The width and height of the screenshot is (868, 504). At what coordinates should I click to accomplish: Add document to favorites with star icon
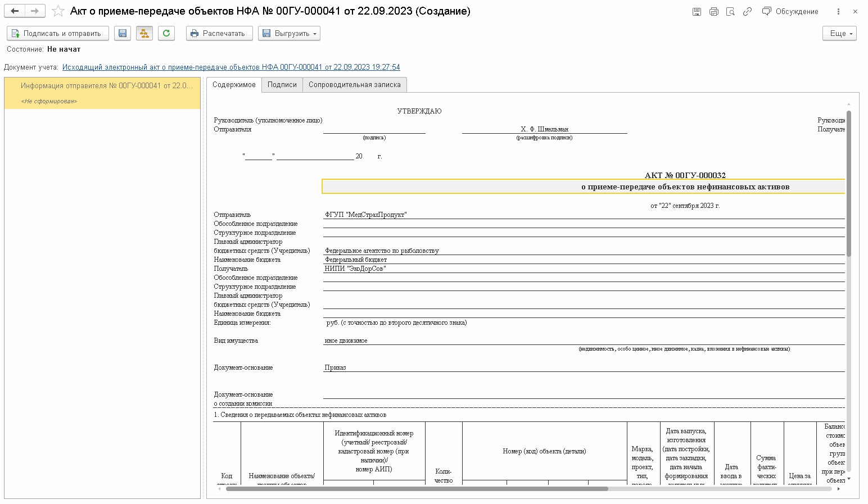58,11
